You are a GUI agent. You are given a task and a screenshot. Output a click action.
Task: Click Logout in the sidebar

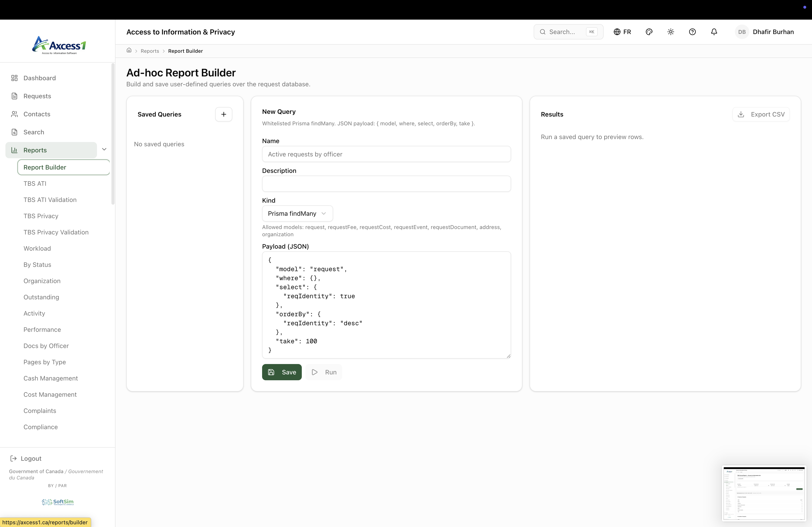[31, 458]
